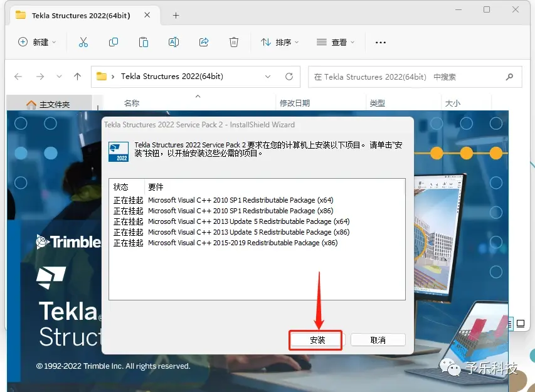
Task: Close the Tekla Structures 2022(64bit) tab
Action: pyautogui.click(x=147, y=15)
